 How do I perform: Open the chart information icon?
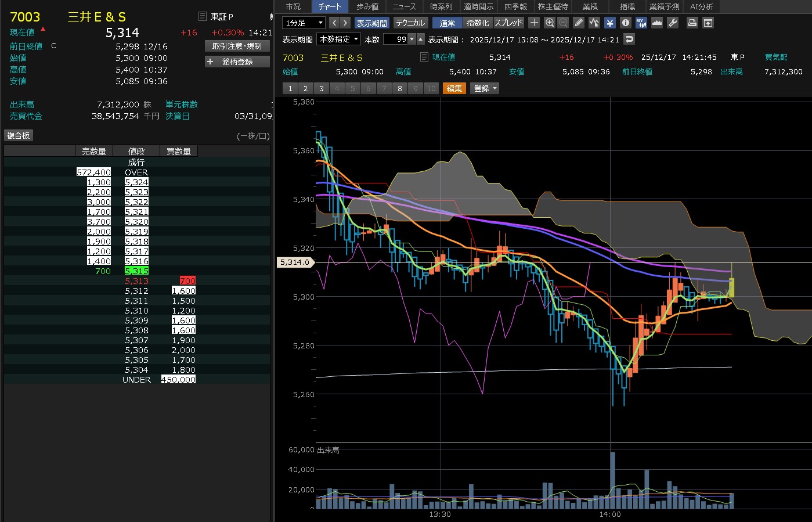point(625,23)
